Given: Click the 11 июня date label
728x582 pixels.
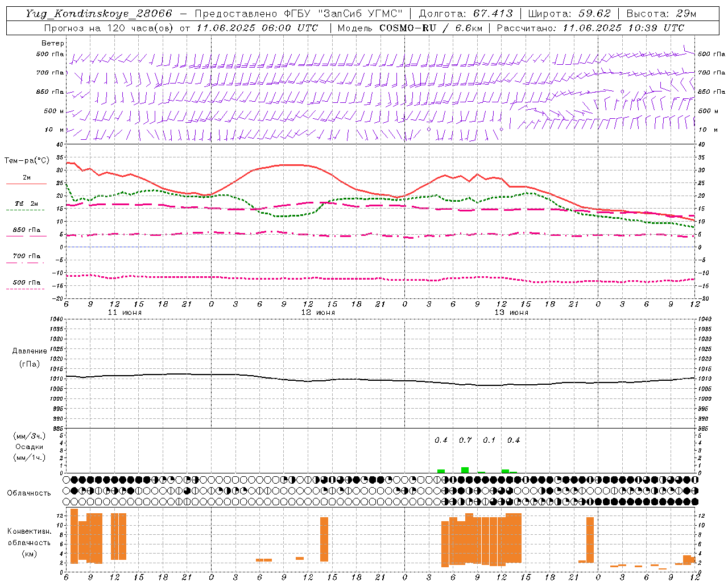Looking at the screenshot, I should (x=125, y=313).
